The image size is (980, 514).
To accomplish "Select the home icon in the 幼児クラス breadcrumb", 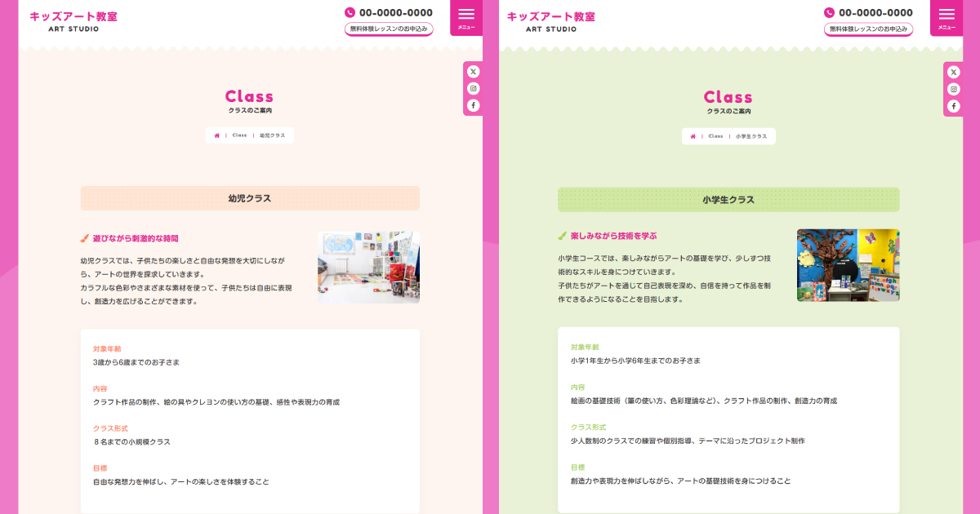I will coord(216,135).
